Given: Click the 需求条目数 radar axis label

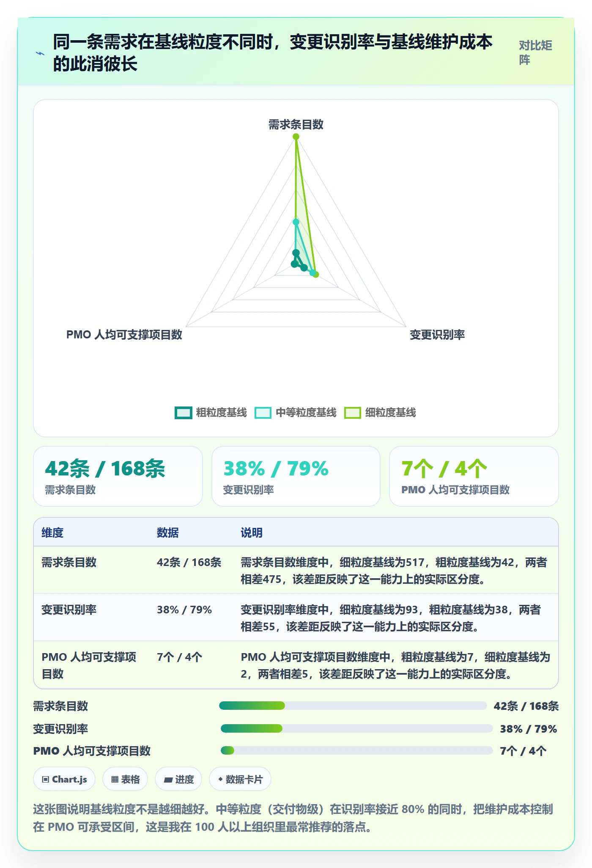Looking at the screenshot, I should click(x=296, y=124).
